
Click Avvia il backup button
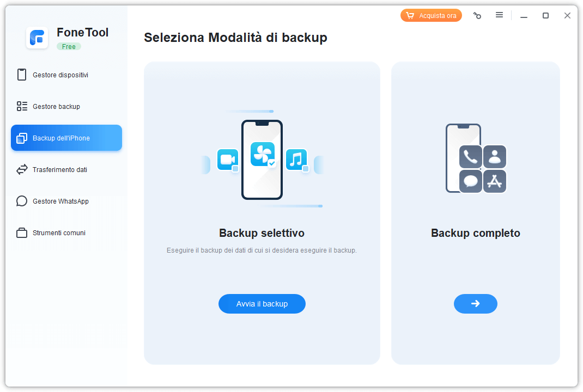262,304
